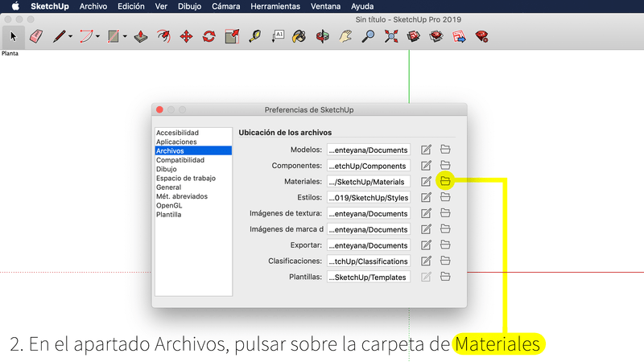Image resolution: width=644 pixels, height=362 pixels.
Task: Browse folder for Imágenes de marca
Action: (x=445, y=229)
